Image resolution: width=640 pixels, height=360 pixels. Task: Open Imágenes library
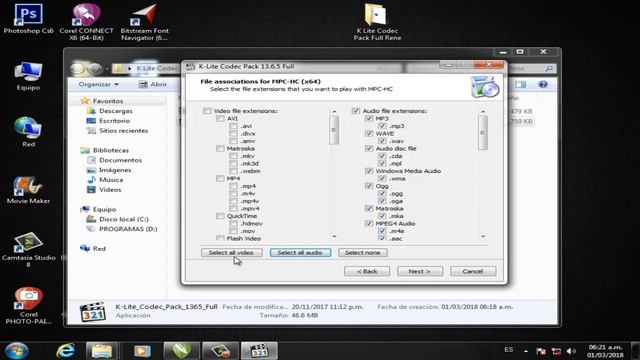115,170
